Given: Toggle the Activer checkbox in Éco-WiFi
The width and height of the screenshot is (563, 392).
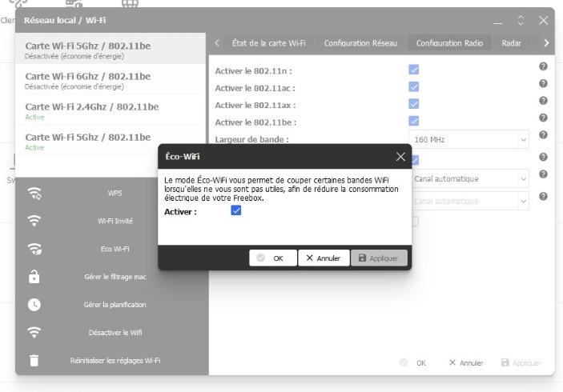Looking at the screenshot, I should (x=236, y=210).
